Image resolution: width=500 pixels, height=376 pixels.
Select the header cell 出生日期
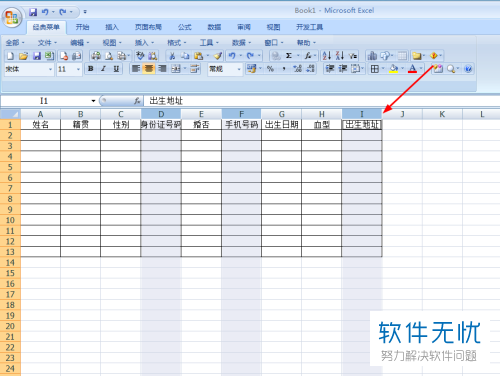281,124
